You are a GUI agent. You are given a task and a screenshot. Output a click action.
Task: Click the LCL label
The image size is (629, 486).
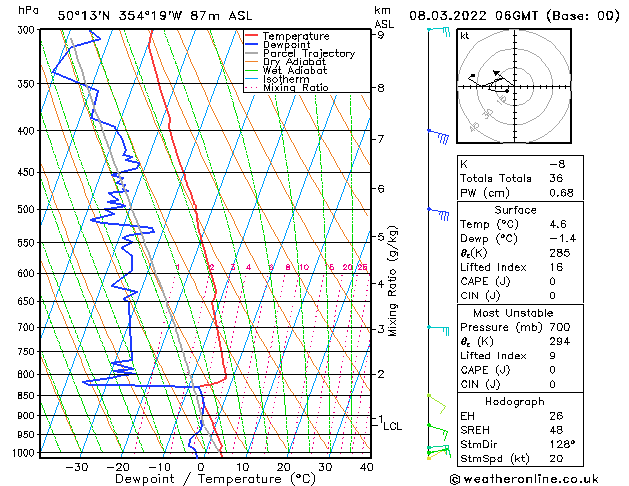click(392, 426)
